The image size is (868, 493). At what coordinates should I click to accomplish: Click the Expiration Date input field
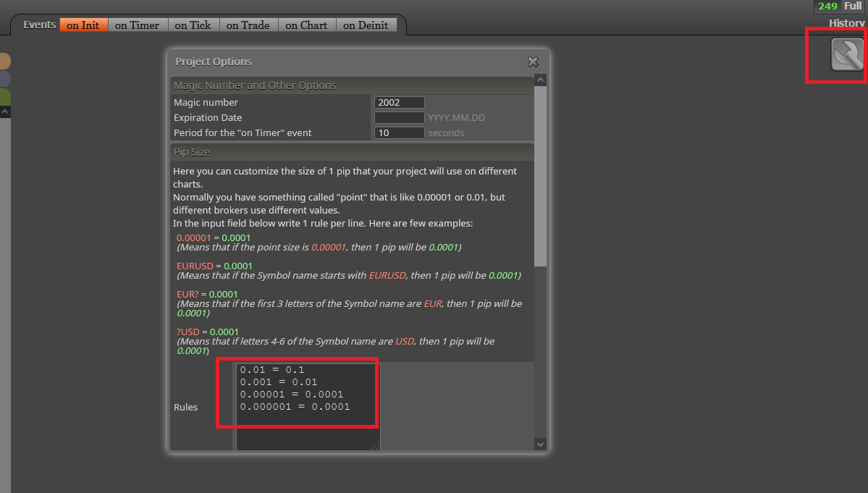(x=399, y=117)
